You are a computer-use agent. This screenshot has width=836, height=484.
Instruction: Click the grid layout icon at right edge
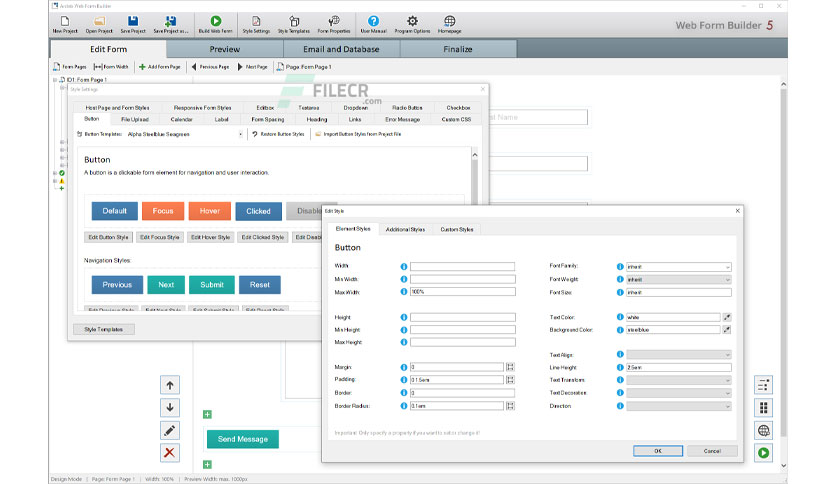tap(763, 408)
